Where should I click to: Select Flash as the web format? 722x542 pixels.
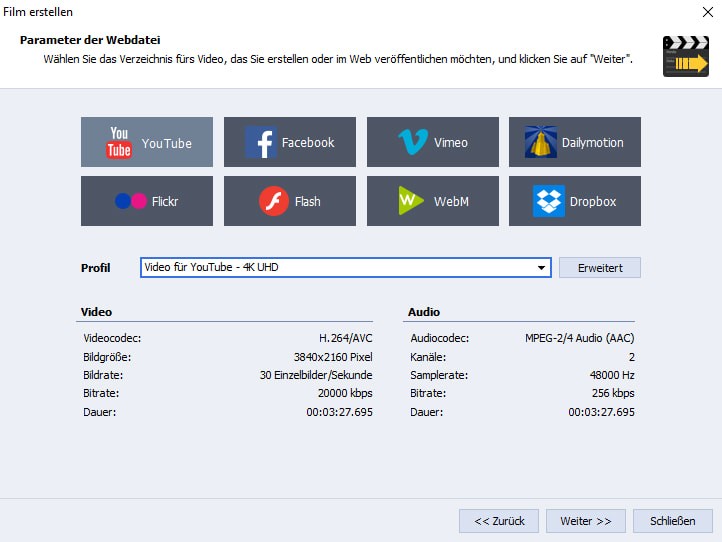coord(290,202)
